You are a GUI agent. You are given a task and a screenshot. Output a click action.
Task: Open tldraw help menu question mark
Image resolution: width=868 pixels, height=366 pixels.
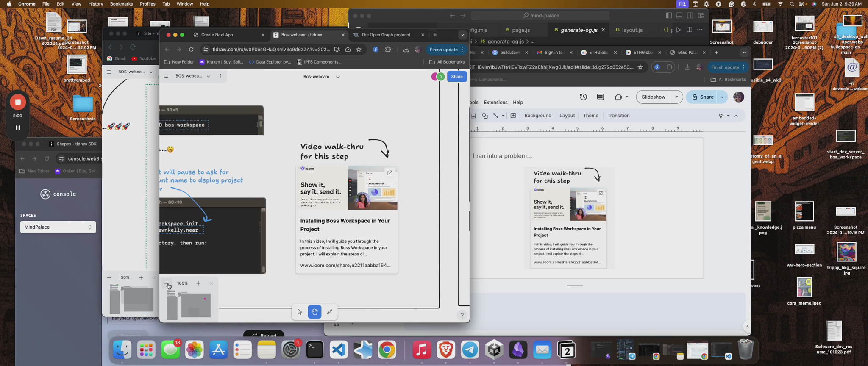(462, 315)
